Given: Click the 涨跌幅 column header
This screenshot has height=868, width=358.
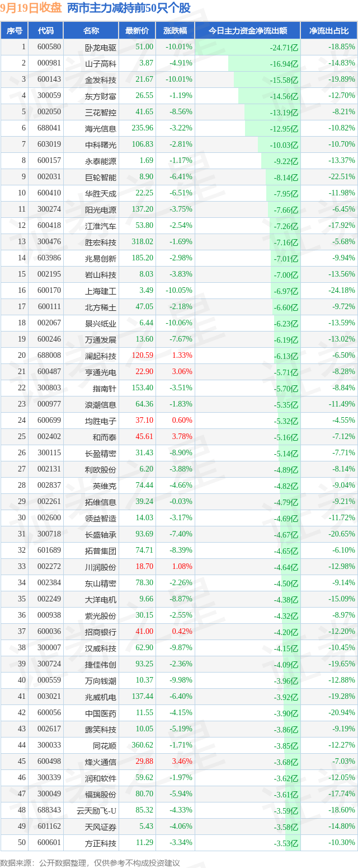Looking at the screenshot, I should [x=175, y=31].
